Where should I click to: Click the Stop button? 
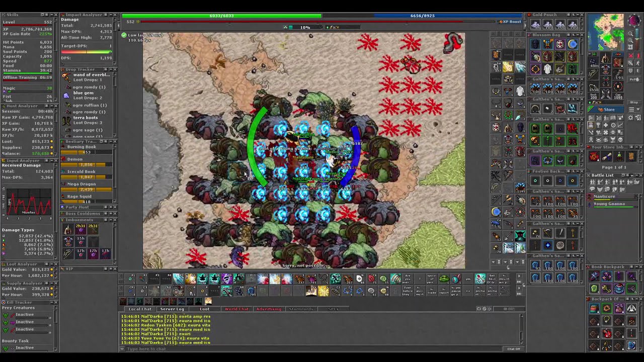[x=634, y=102]
